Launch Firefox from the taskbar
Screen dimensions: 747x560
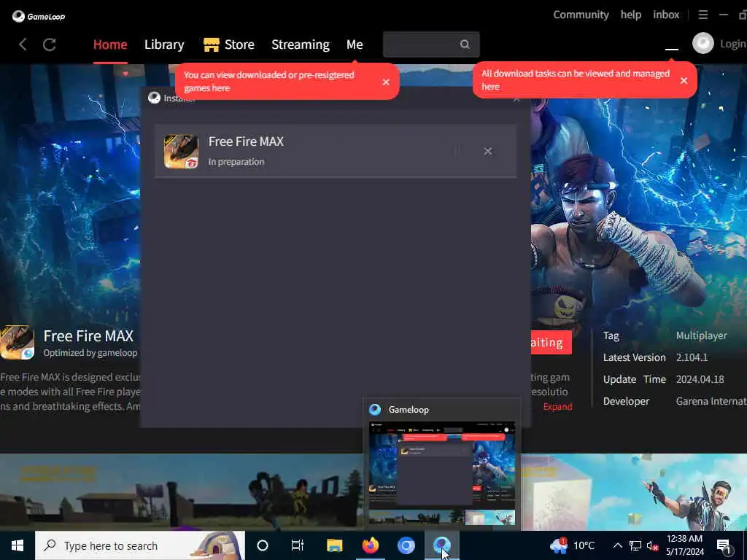370,545
